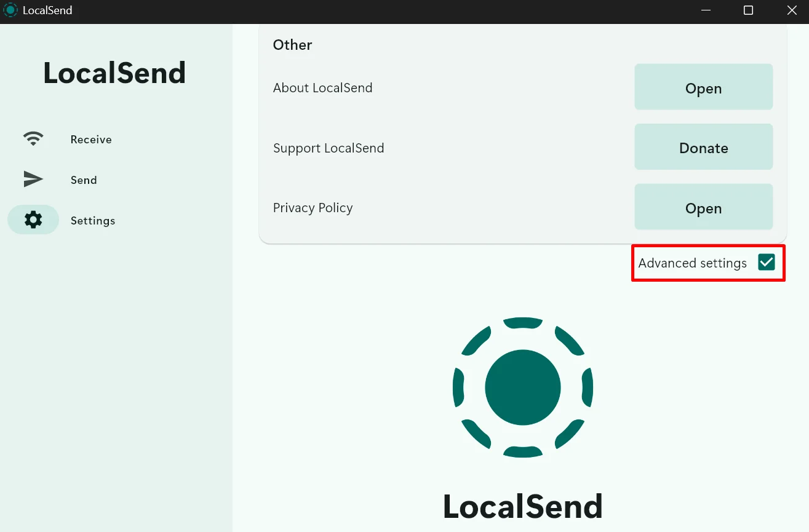Untick the Advanced settings checkbox
Screen dimensions: 809x532
(766, 263)
